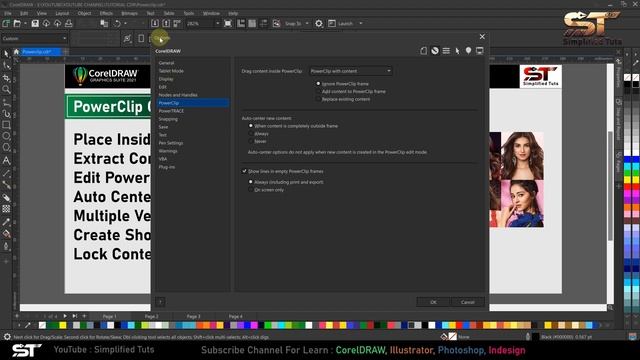Open the Undo history dropdown arrow
Viewport: 640px width, 360px height.
click(x=125, y=24)
